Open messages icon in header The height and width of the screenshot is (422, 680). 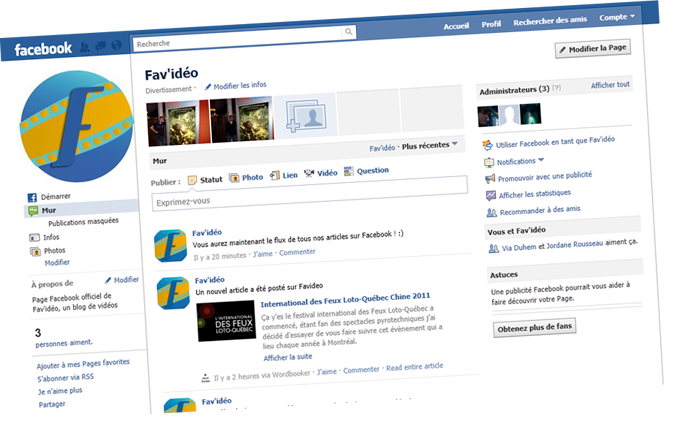pos(101,46)
